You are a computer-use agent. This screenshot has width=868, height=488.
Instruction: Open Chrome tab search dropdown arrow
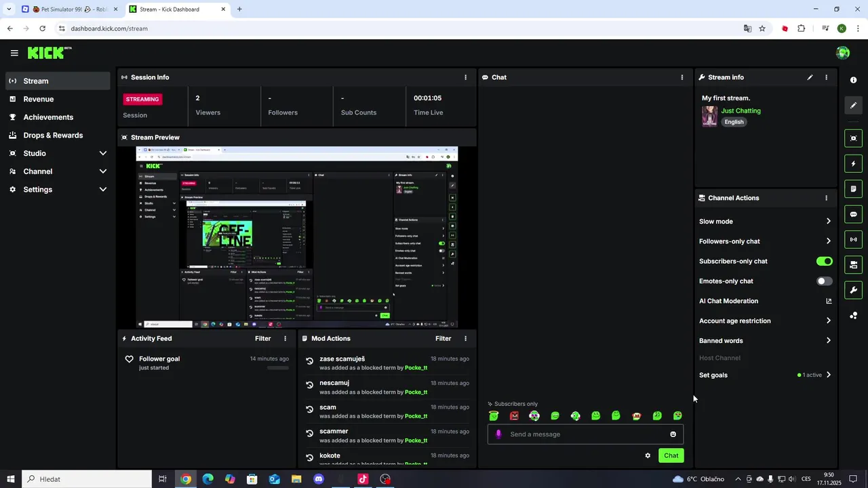point(9,9)
